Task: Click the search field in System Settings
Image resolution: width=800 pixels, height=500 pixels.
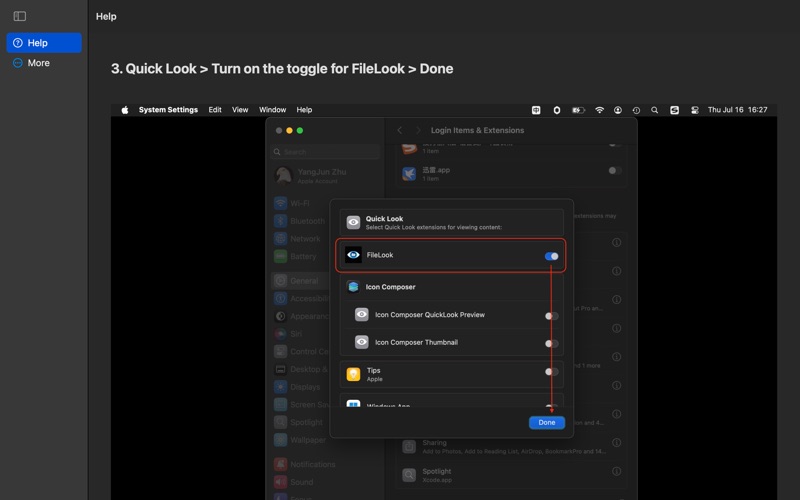Action: click(x=326, y=152)
